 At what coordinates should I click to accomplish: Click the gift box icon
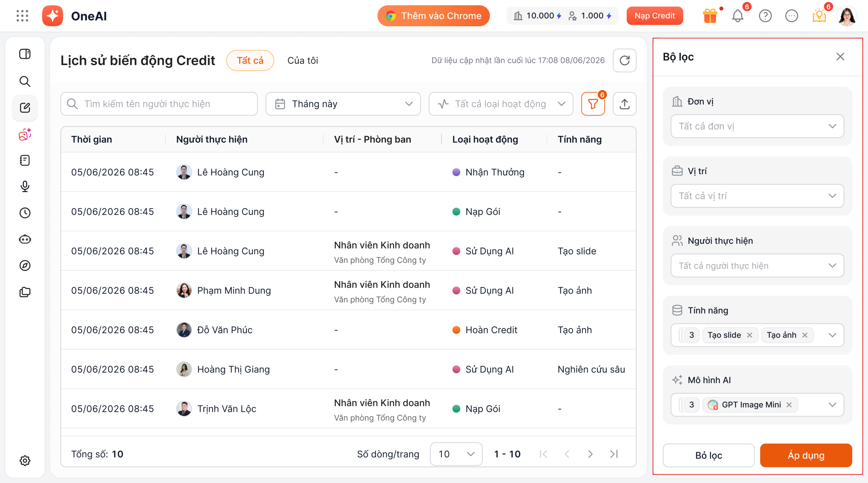coord(710,16)
